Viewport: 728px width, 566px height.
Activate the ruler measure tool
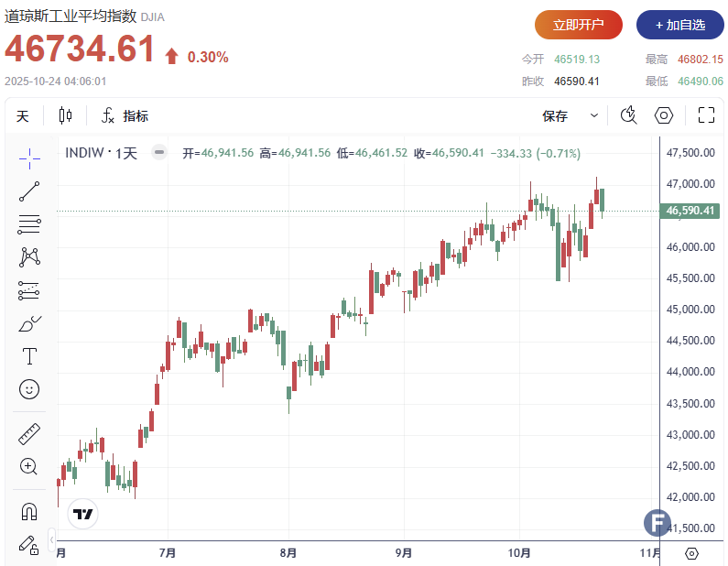[x=29, y=433]
